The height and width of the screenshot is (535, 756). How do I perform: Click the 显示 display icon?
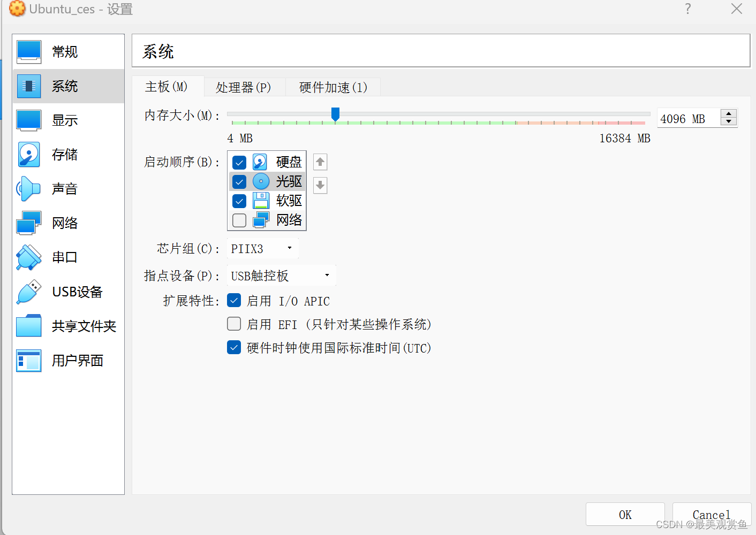[29, 120]
